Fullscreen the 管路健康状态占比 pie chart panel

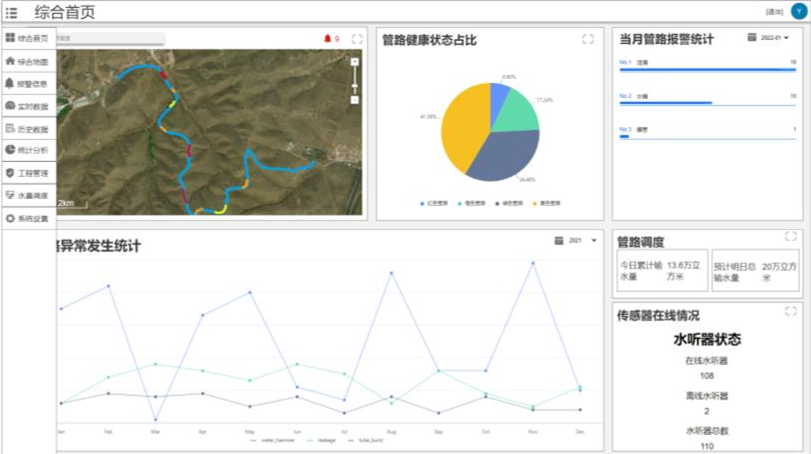tap(588, 39)
